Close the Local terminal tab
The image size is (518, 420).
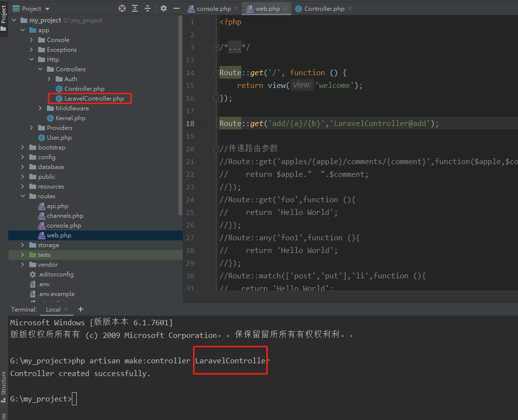[66, 310]
